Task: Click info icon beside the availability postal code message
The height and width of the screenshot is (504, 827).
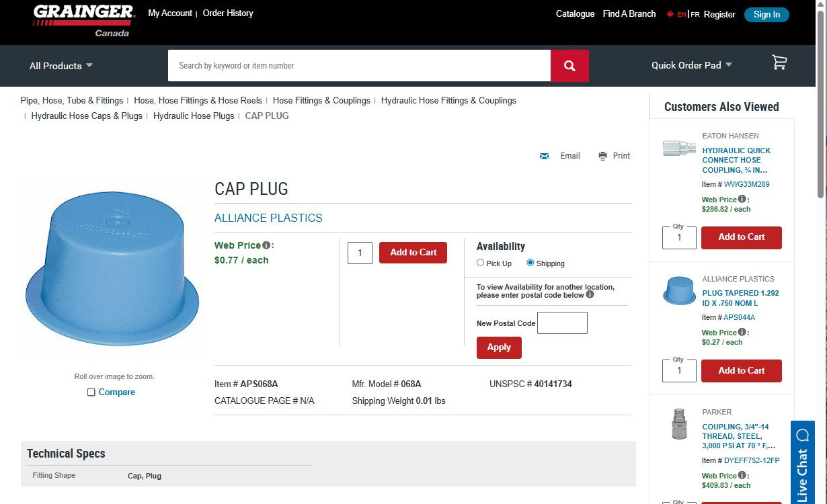Action: 590,293
